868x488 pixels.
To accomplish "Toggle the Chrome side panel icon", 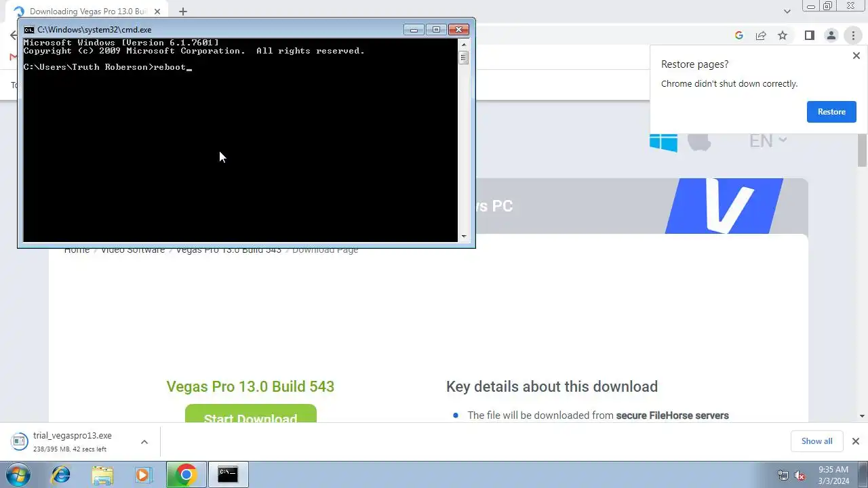I will coord(809,35).
